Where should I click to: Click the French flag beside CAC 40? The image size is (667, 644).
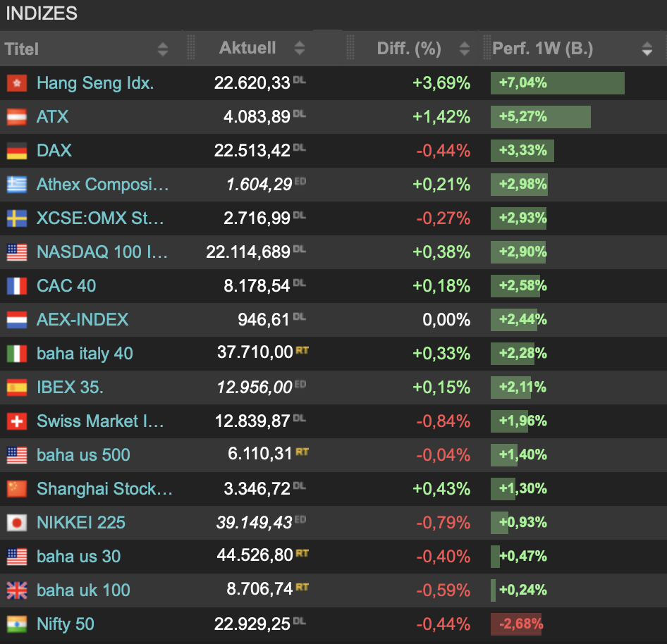pos(17,285)
